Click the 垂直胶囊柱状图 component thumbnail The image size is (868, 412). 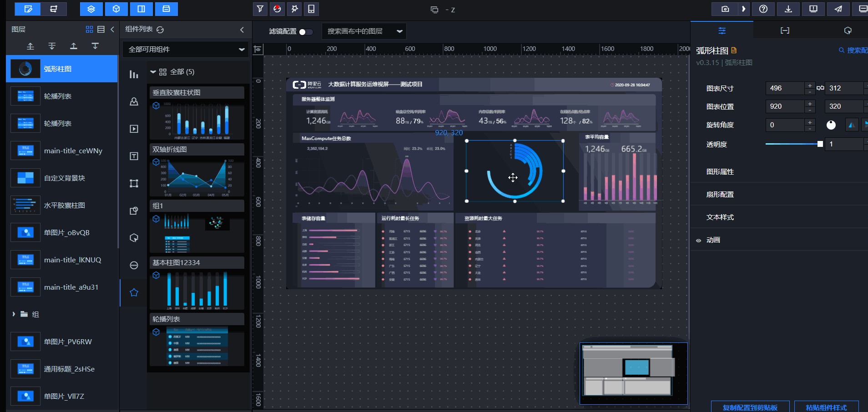(x=197, y=120)
